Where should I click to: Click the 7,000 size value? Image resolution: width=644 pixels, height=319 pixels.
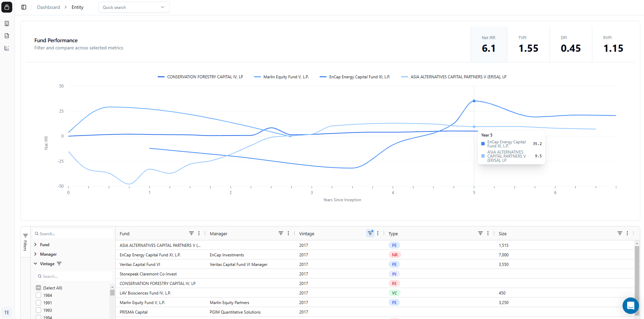504,255
